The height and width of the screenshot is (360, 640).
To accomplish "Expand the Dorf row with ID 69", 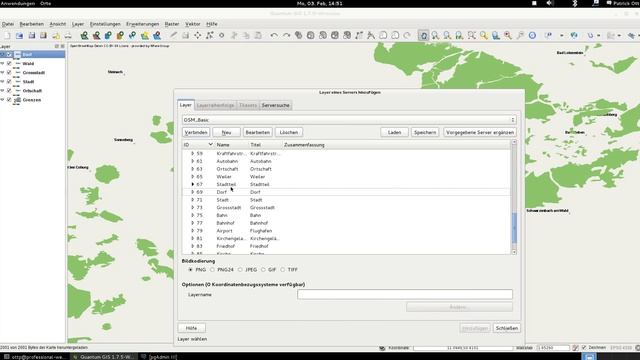I will pos(193,192).
